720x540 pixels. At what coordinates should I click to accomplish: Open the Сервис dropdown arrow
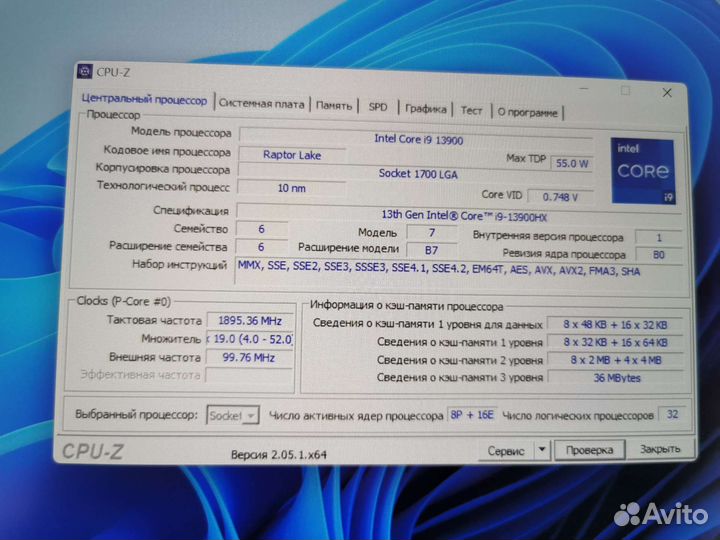point(542,450)
